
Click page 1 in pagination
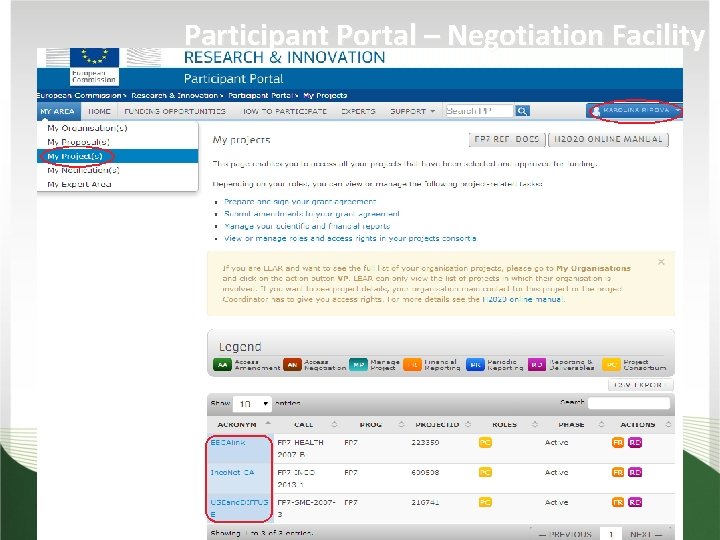coord(611,534)
